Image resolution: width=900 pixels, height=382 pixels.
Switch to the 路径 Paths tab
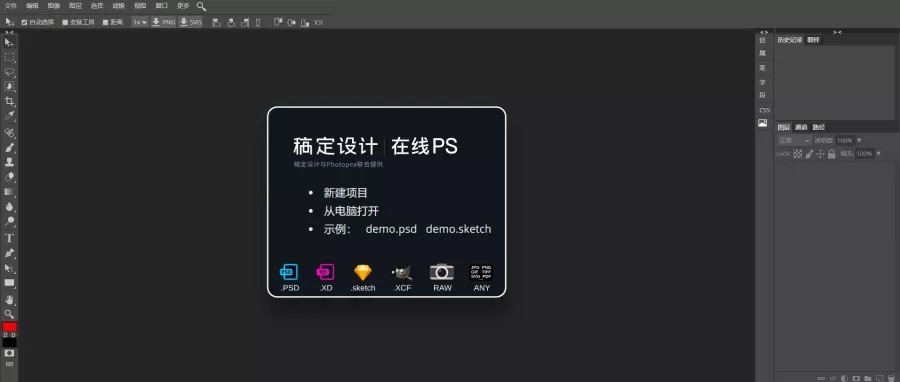click(x=818, y=127)
